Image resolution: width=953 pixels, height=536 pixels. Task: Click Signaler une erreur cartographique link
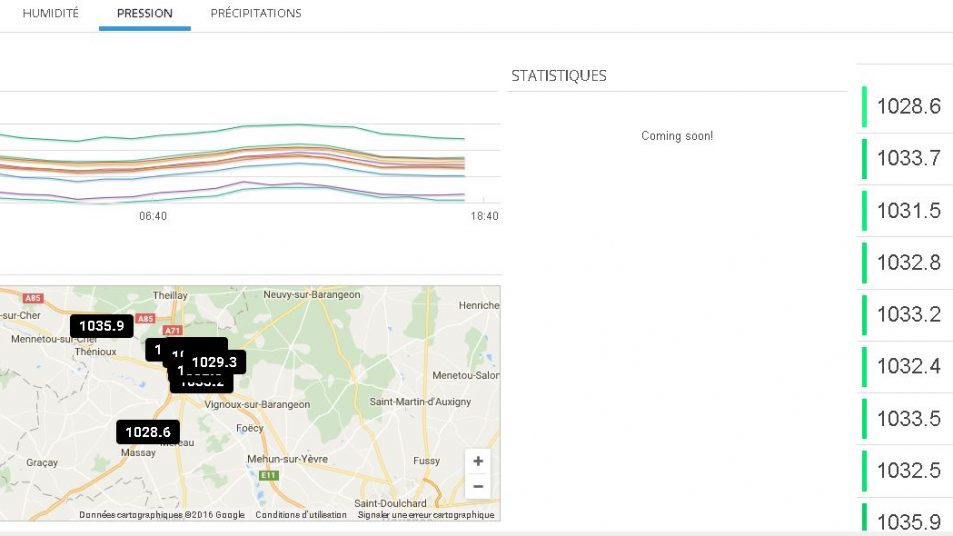pyautogui.click(x=426, y=515)
